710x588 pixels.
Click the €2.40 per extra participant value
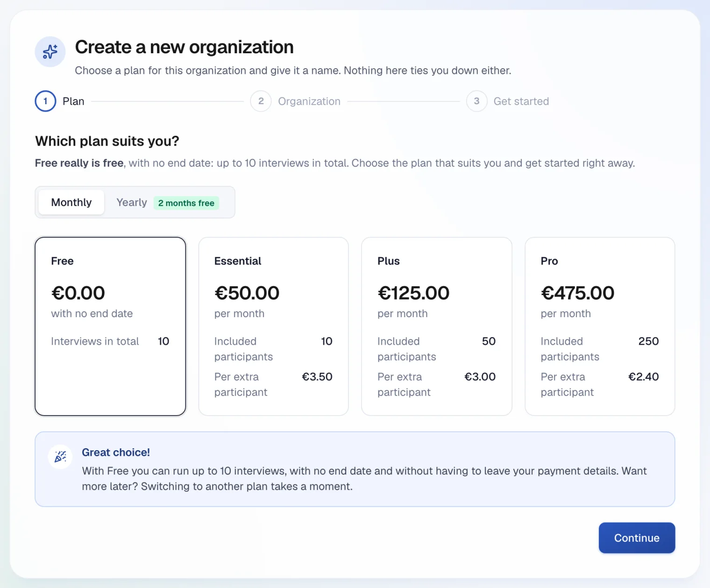click(644, 377)
